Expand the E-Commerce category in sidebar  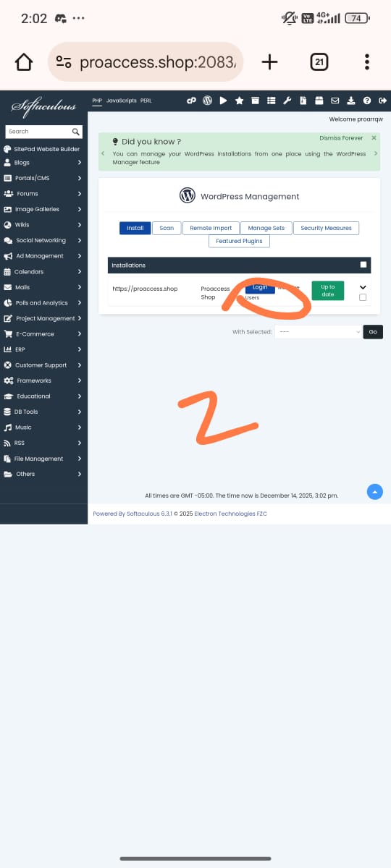43,333
